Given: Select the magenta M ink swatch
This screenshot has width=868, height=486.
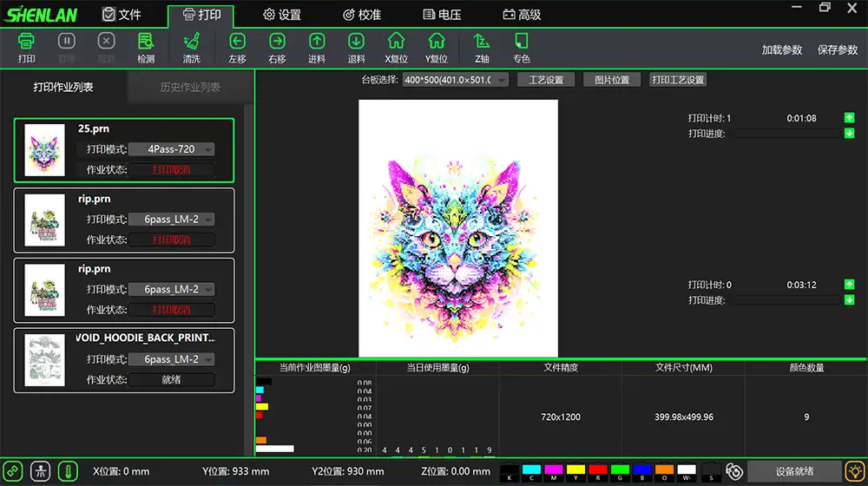Looking at the screenshot, I should pos(553,471).
